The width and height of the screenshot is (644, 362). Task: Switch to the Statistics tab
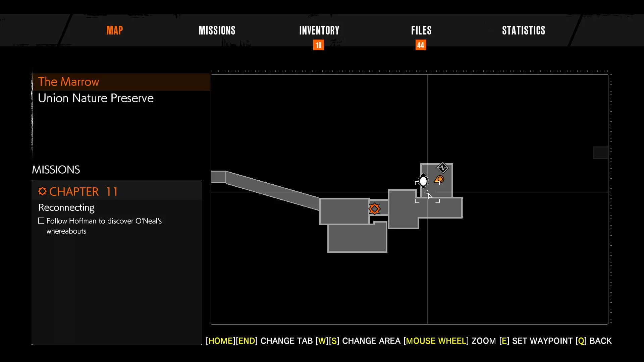click(x=523, y=31)
